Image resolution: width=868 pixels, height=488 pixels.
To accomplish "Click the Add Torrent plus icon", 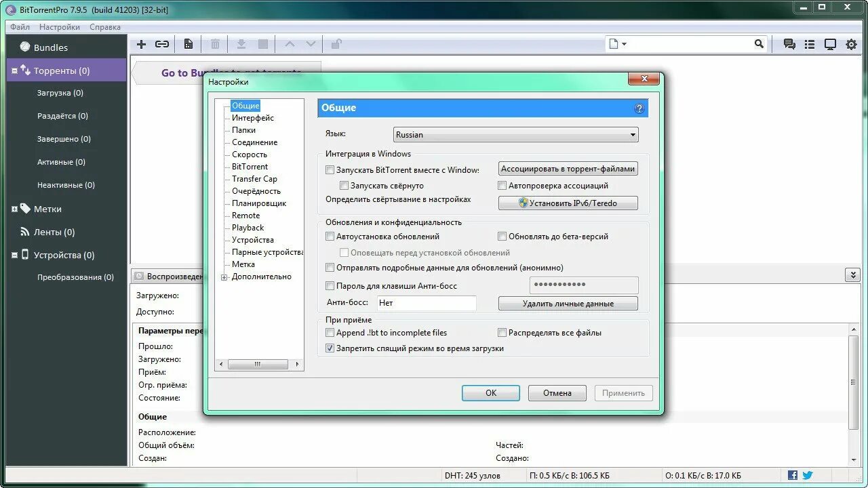I will (x=141, y=44).
